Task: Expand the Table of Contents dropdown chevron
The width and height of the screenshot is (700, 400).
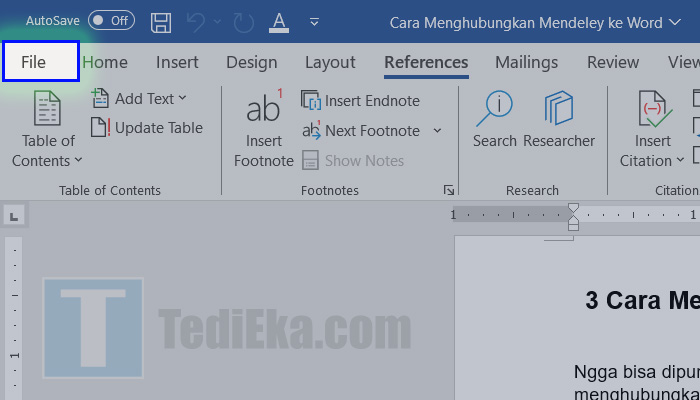Action: point(78,160)
